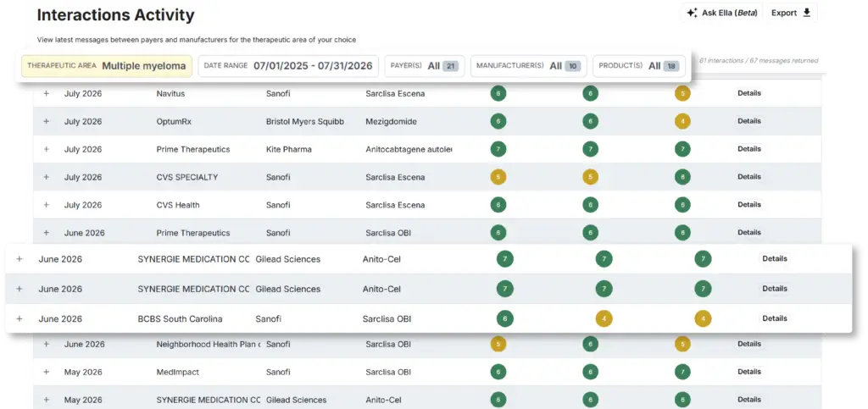Open Details for the Kite Pharma row
This screenshot has height=409, width=868.
coord(749,149)
